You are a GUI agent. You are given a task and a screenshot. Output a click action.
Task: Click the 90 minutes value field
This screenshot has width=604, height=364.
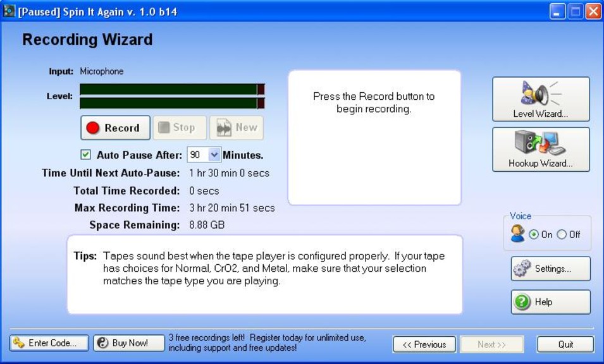coord(198,155)
